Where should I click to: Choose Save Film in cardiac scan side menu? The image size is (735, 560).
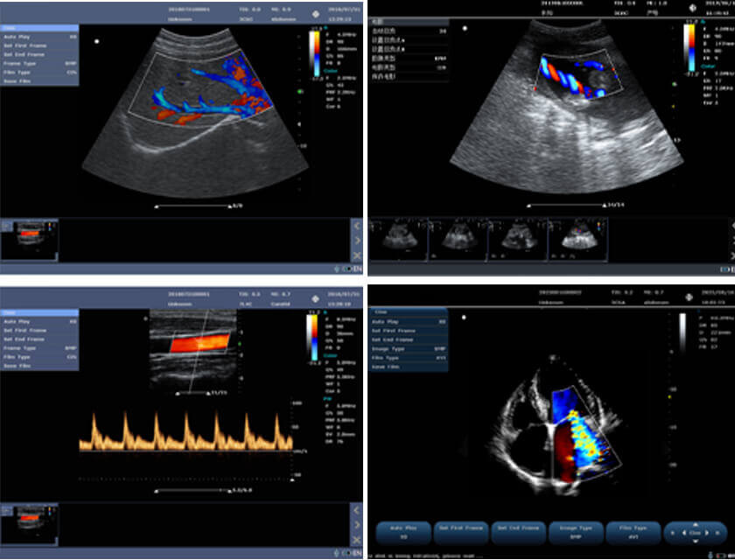click(409, 367)
